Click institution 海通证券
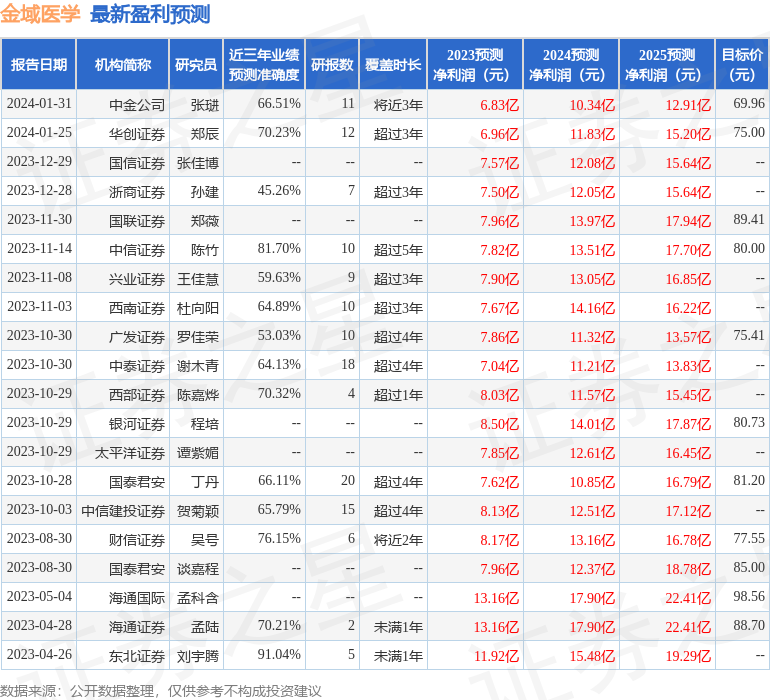The image size is (770, 700). click(x=137, y=626)
